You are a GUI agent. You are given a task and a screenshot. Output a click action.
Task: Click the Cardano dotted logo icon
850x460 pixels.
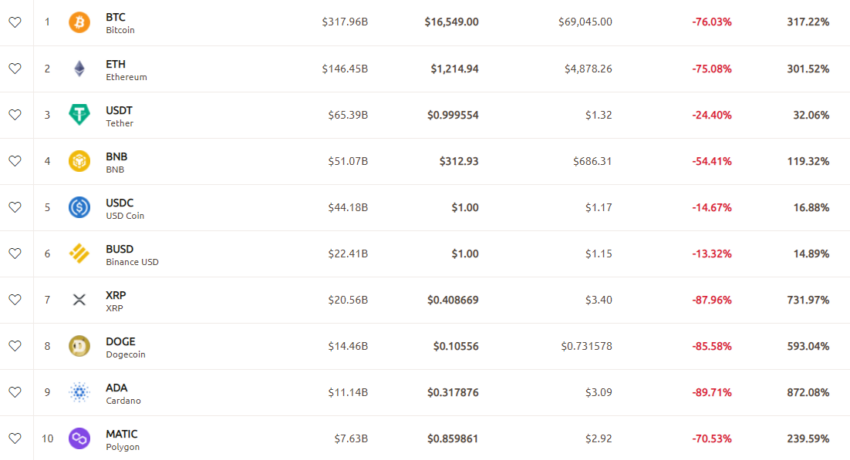(79, 392)
